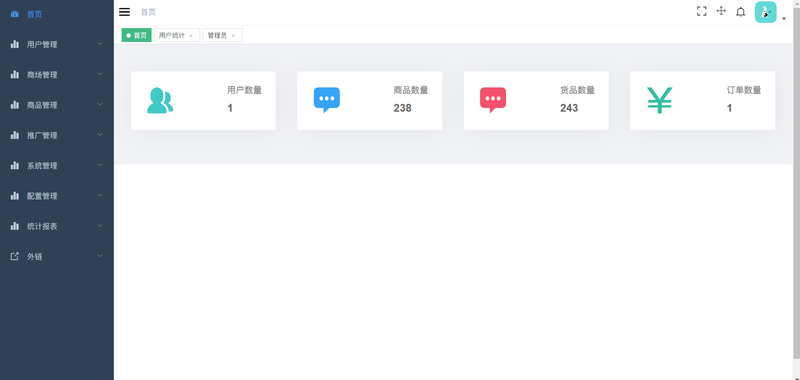Close the 管理员 tab

pyautogui.click(x=233, y=36)
